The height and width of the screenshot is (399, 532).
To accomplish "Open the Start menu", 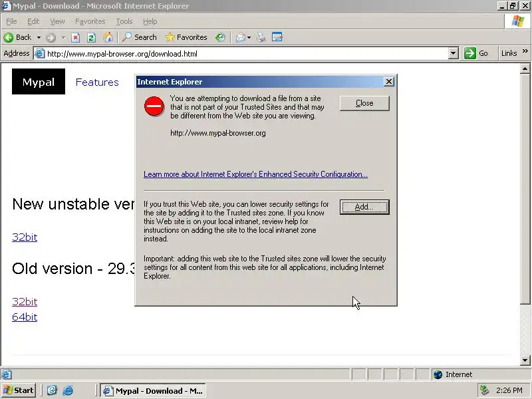I will click(x=19, y=391).
